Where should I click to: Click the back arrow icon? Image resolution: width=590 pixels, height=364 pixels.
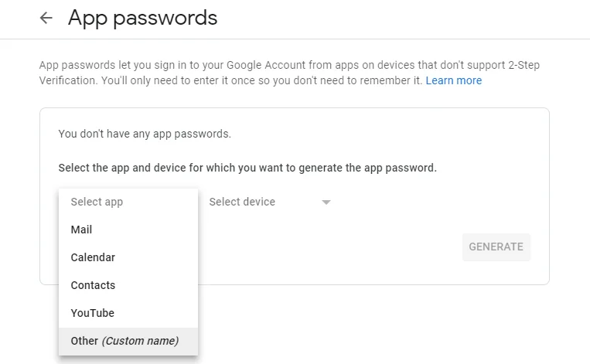click(x=46, y=18)
